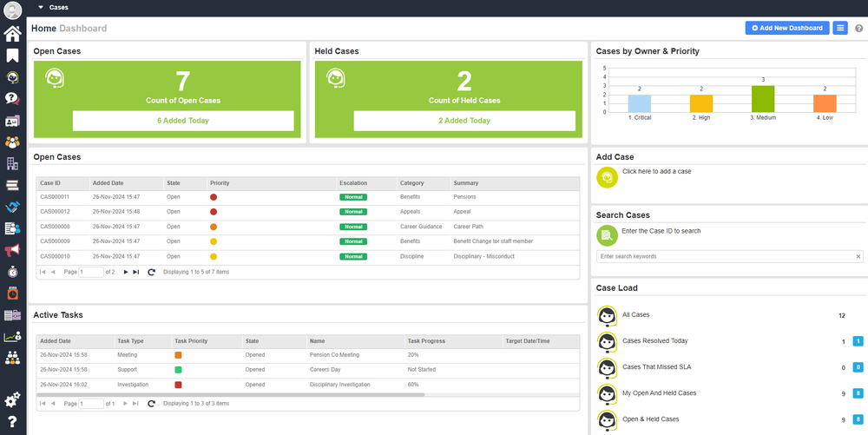Click the orange priority dot for CAS000008

point(214,227)
